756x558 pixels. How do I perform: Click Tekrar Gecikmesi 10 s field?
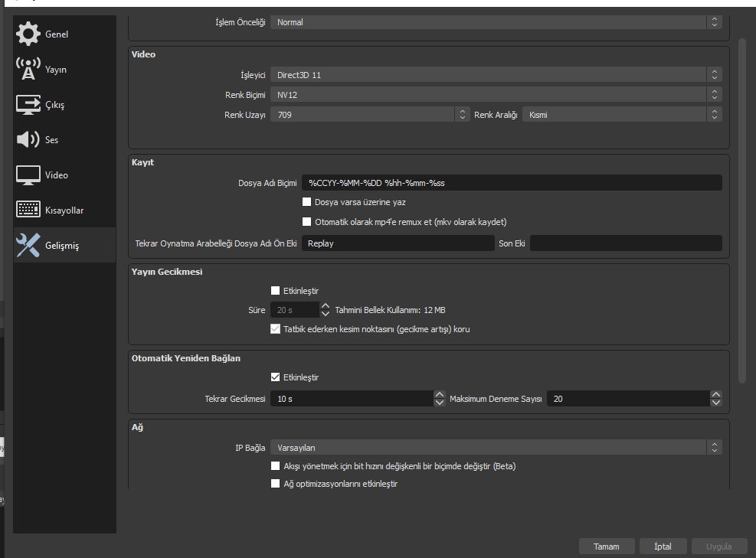(x=352, y=399)
